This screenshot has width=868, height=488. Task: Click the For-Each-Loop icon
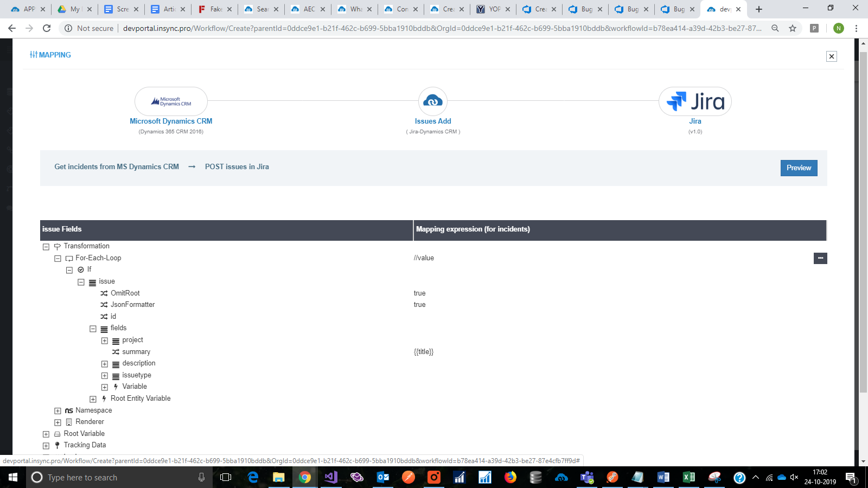69,259
